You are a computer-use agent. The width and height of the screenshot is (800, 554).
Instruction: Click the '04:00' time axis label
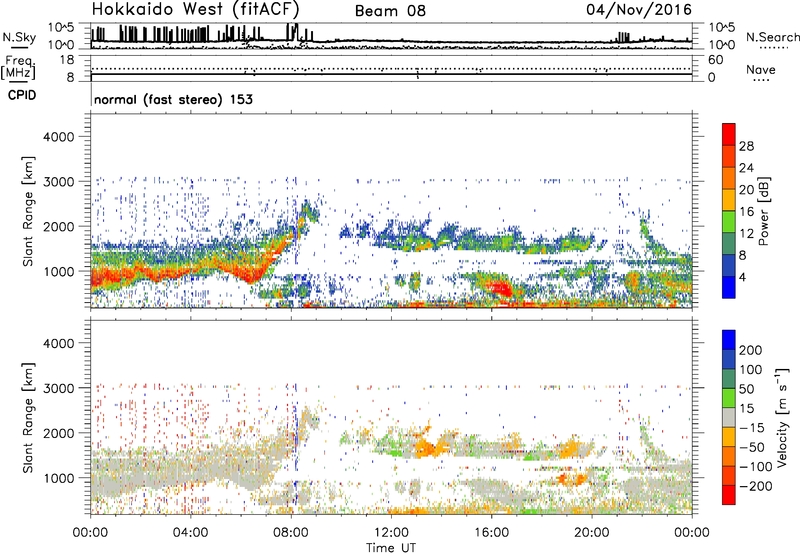pos(190,533)
